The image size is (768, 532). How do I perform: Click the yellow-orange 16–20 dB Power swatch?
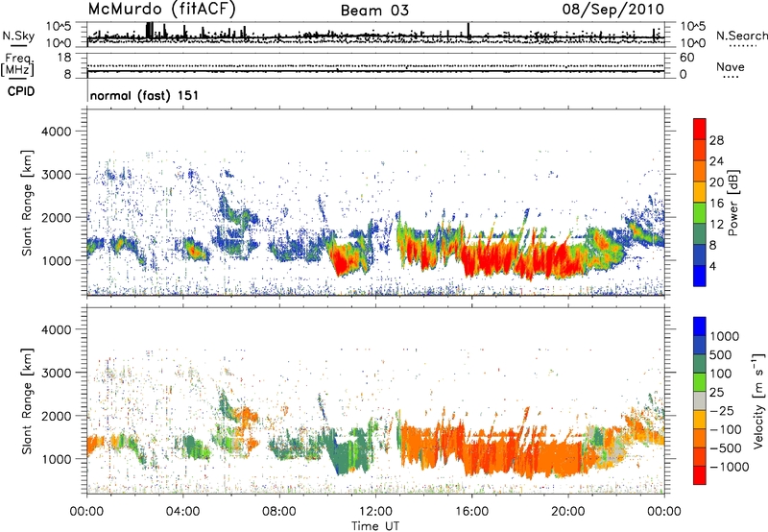[x=700, y=192]
